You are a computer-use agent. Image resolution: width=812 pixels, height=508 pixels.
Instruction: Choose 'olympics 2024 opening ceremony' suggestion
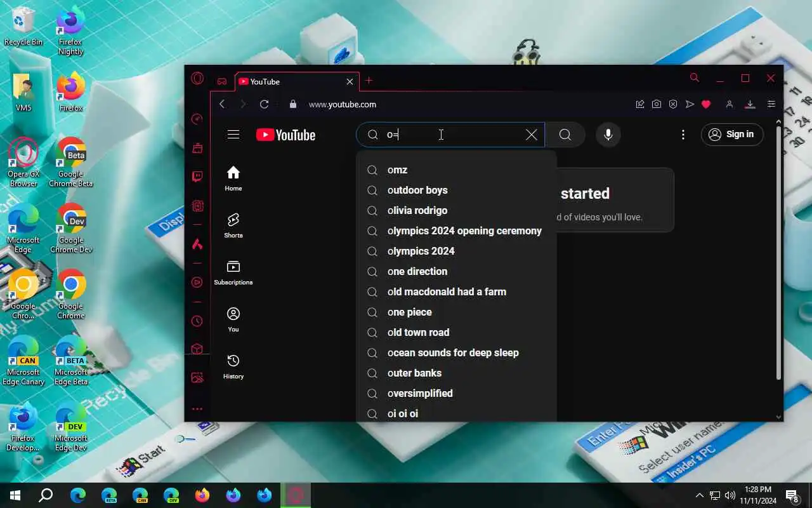[457, 231]
